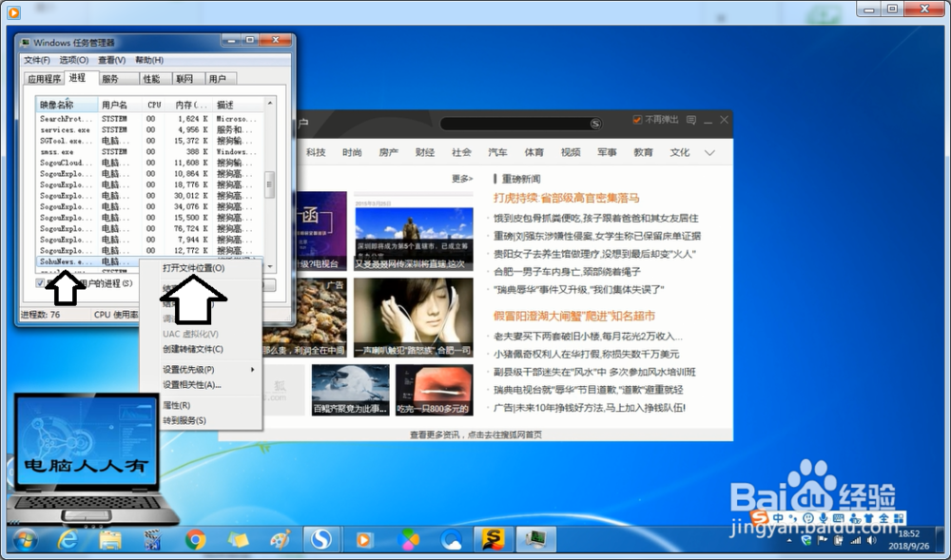
Task: Click the Sohu popup search input field
Action: pyautogui.click(x=515, y=124)
